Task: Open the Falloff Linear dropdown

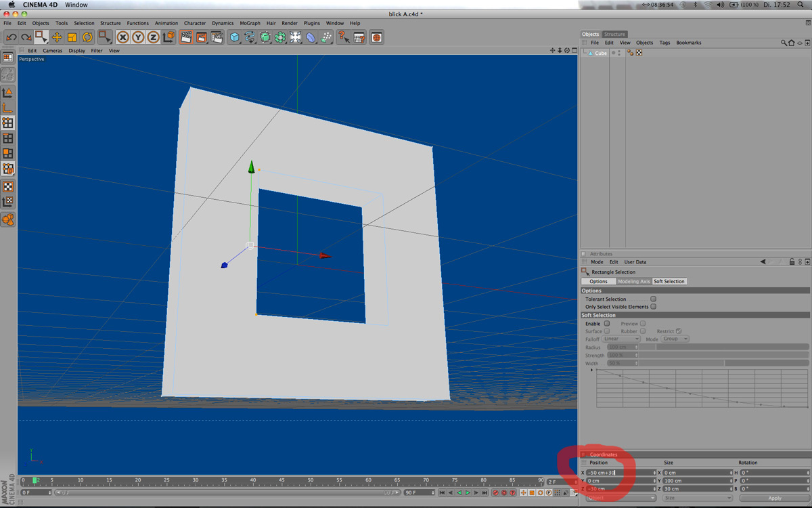Action: click(621, 339)
